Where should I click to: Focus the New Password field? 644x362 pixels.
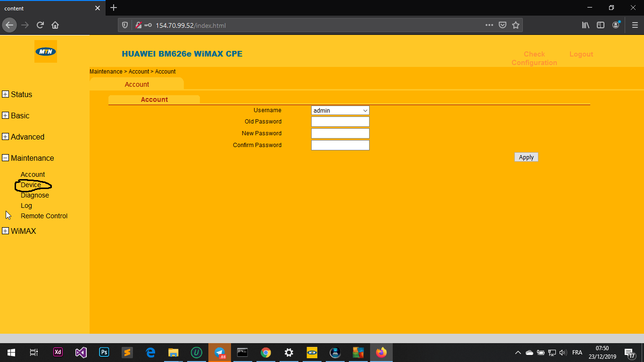coord(340,133)
